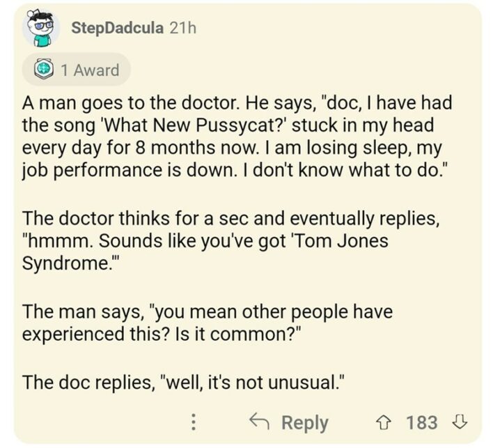The width and height of the screenshot is (493, 448).
Task: Click the 21h comment timestamp
Action: click(x=184, y=29)
